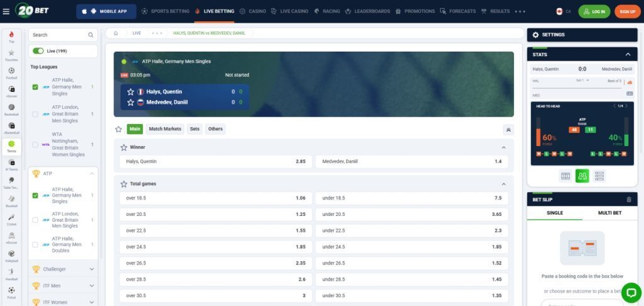Bet on Halys, Quentin at 2.85

point(216,162)
